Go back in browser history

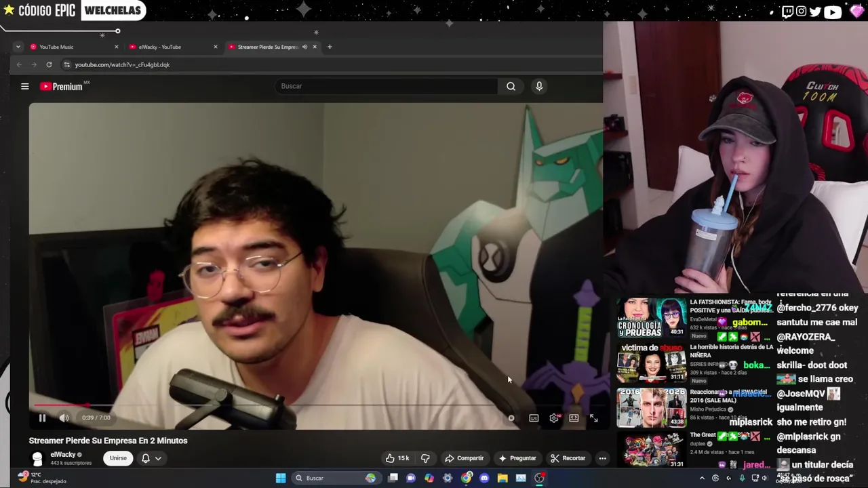(19, 64)
